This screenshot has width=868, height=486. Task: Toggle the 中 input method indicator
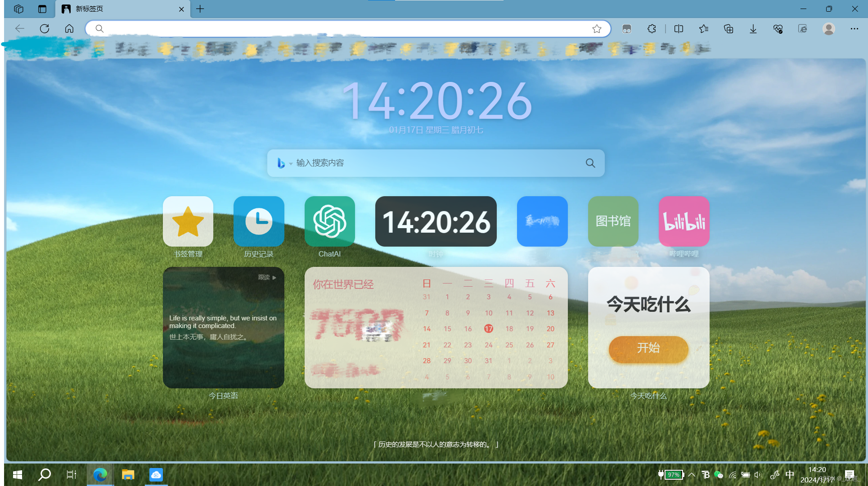(790, 474)
